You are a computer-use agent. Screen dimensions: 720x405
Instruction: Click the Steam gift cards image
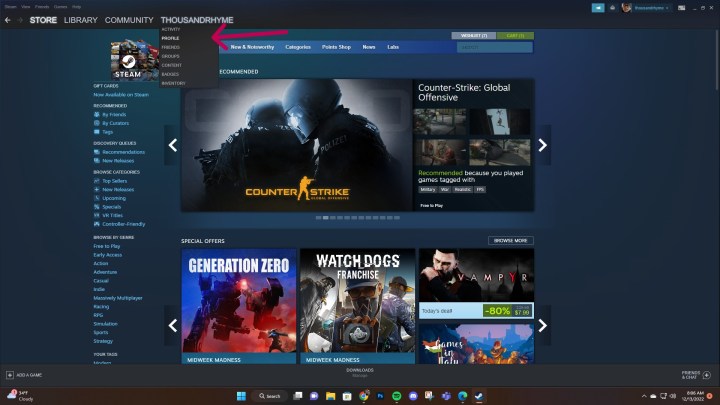[134, 60]
